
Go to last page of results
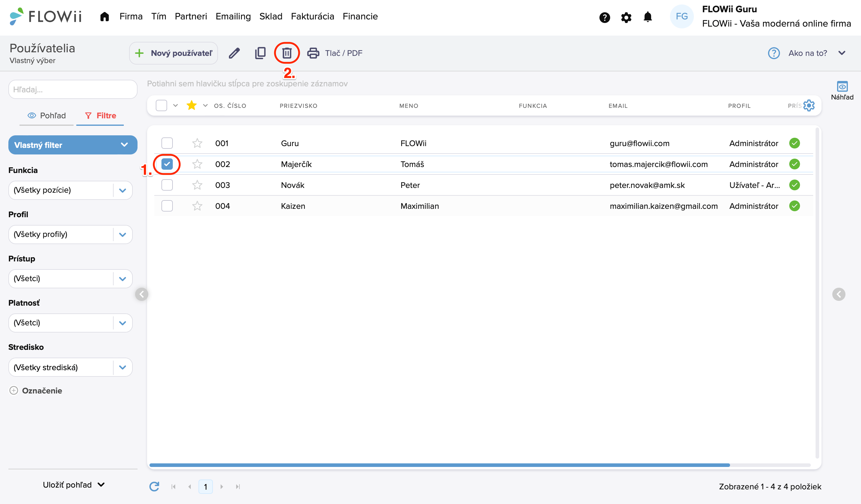pos(238,487)
